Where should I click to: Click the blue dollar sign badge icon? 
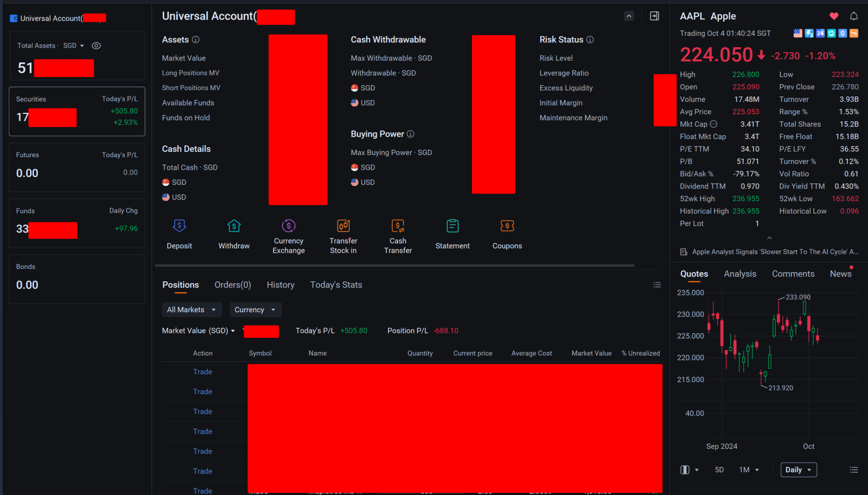(x=843, y=34)
